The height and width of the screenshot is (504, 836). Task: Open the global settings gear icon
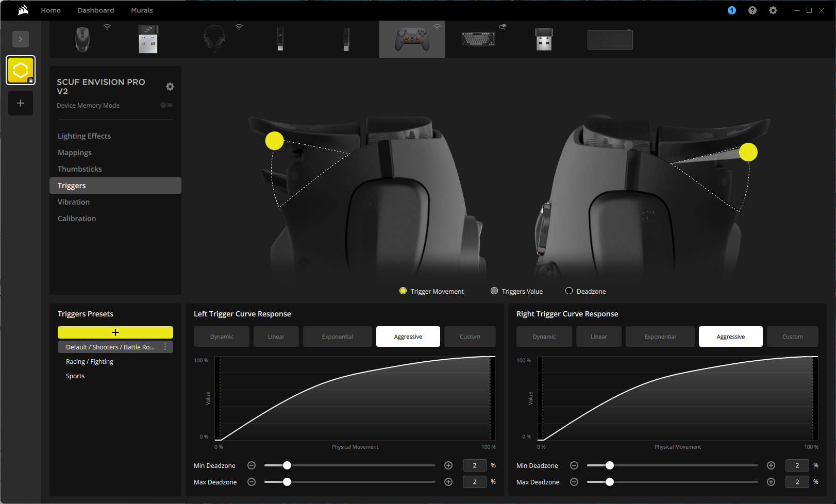pos(773,10)
